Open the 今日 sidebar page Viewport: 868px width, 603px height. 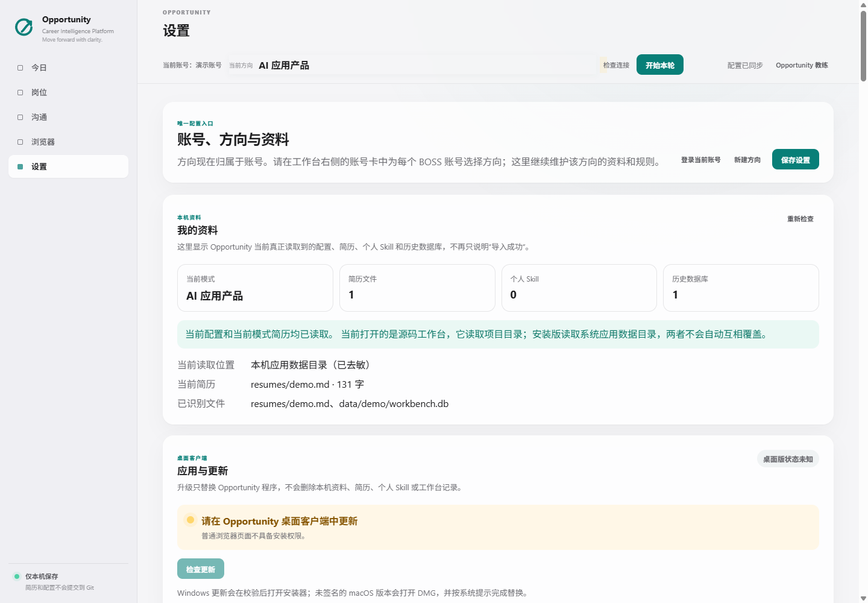pyautogui.click(x=68, y=68)
